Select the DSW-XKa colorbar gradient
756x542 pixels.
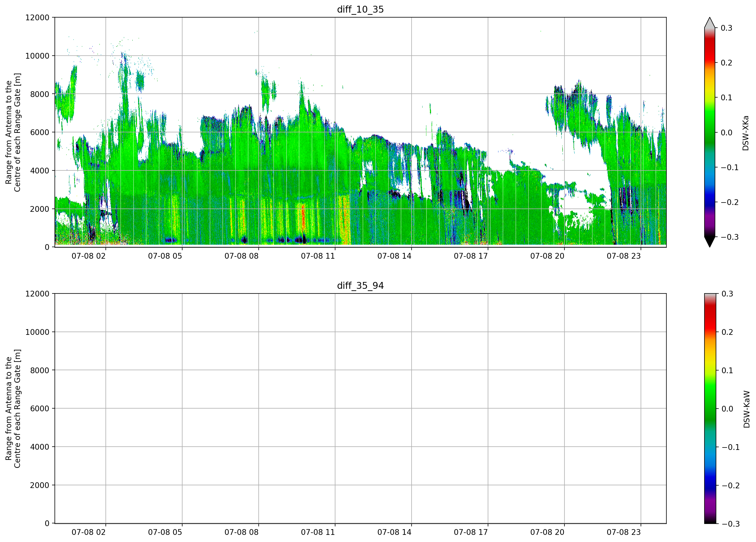tap(710, 132)
